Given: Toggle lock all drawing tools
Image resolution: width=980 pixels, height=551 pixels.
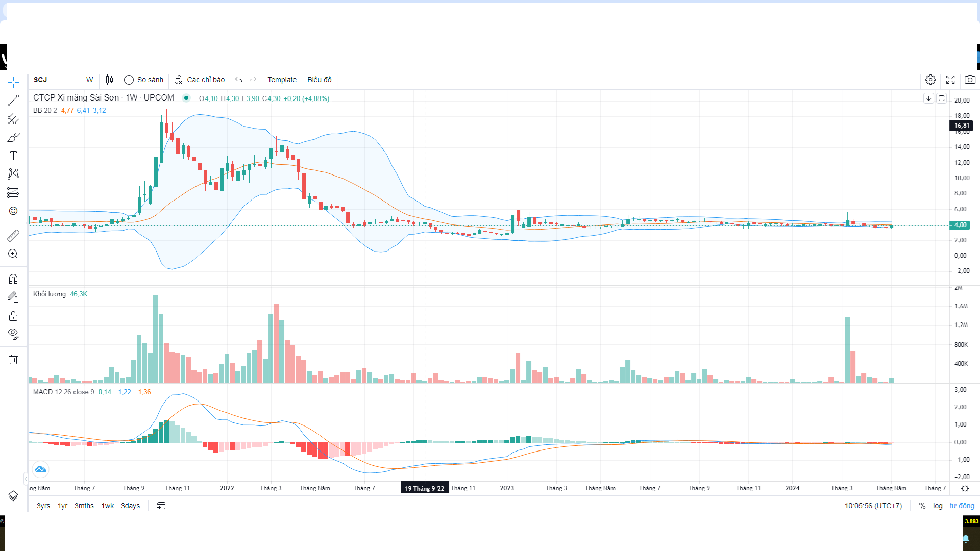Looking at the screenshot, I should tap(13, 316).
